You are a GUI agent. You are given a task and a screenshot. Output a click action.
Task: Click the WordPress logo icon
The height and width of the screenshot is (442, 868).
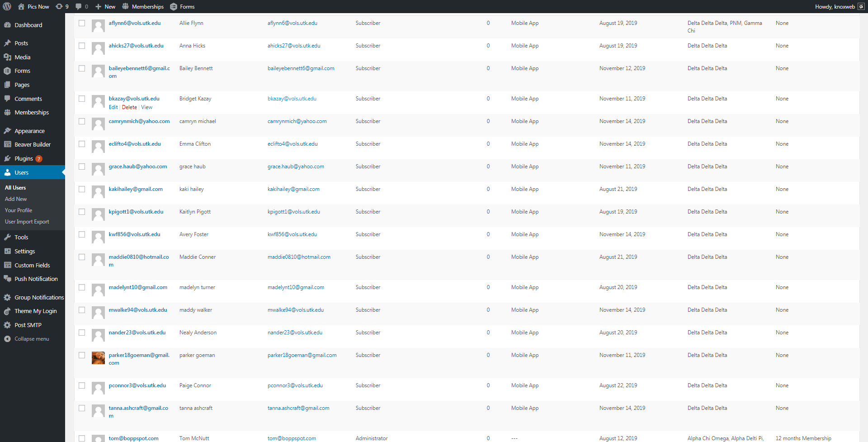click(7, 6)
